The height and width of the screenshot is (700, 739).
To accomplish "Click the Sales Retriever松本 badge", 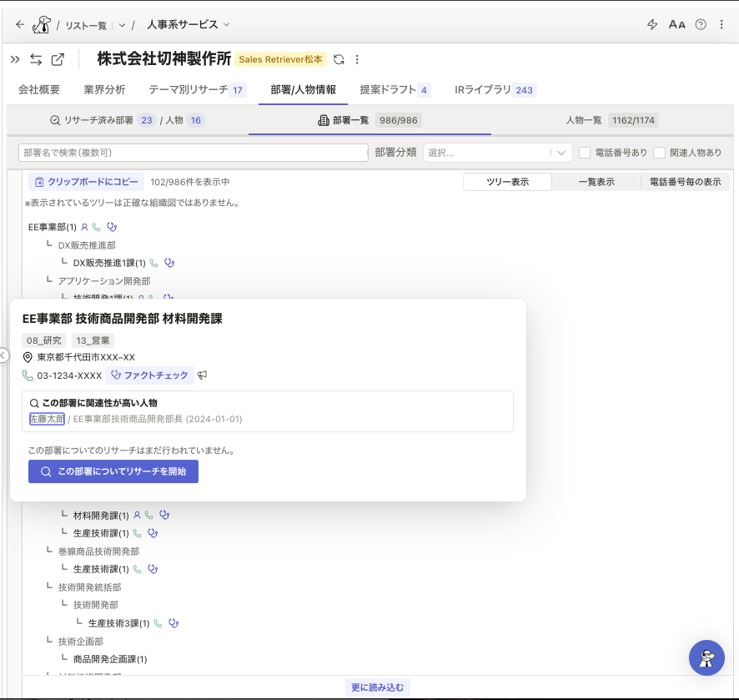I will [x=280, y=59].
